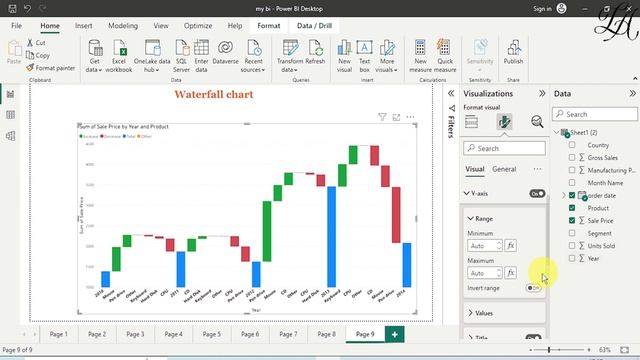Viewport: 640px width, 360px height.
Task: Toggle the Y-axis switch off
Action: tap(537, 193)
